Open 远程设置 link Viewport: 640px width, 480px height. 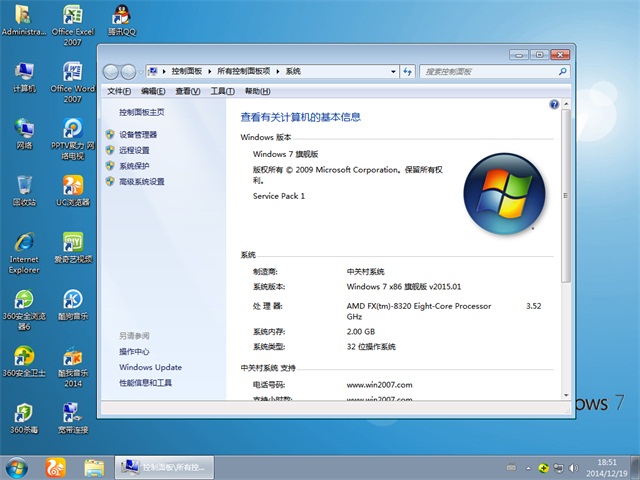pos(134,150)
